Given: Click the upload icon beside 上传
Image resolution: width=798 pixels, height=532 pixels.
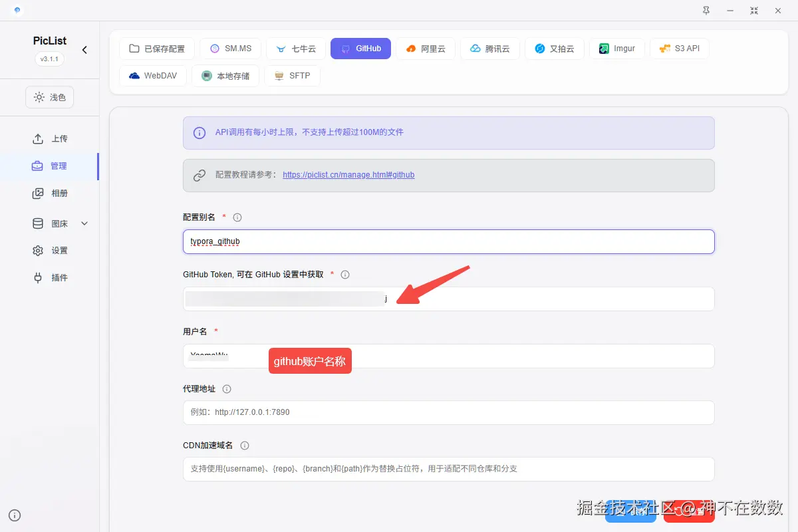Looking at the screenshot, I should [x=38, y=139].
